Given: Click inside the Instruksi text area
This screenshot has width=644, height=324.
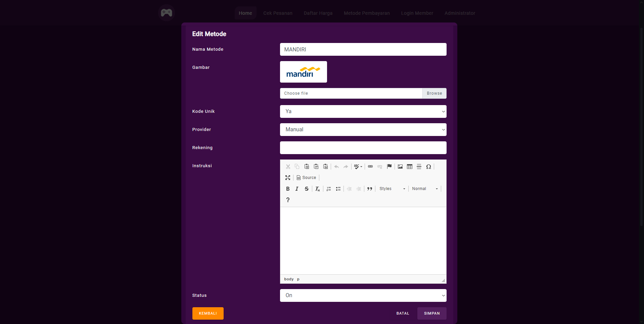Looking at the screenshot, I should point(363,241).
